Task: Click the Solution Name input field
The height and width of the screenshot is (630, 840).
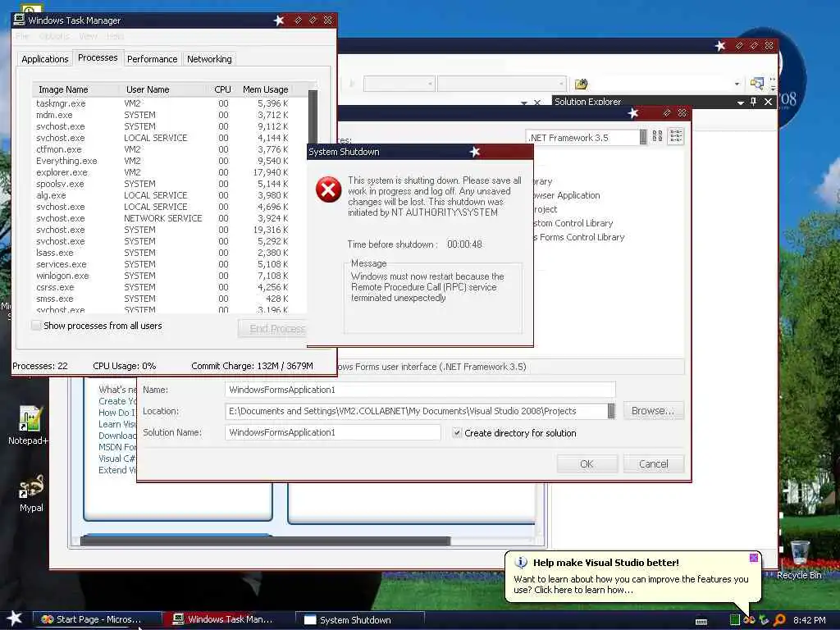Action: point(333,432)
